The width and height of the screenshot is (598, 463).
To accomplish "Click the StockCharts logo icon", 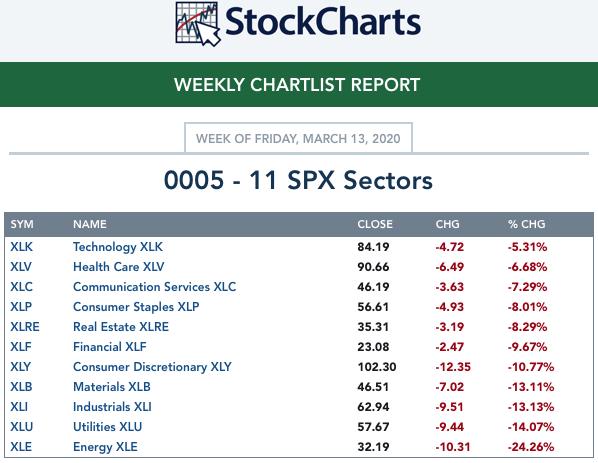I will (x=198, y=24).
